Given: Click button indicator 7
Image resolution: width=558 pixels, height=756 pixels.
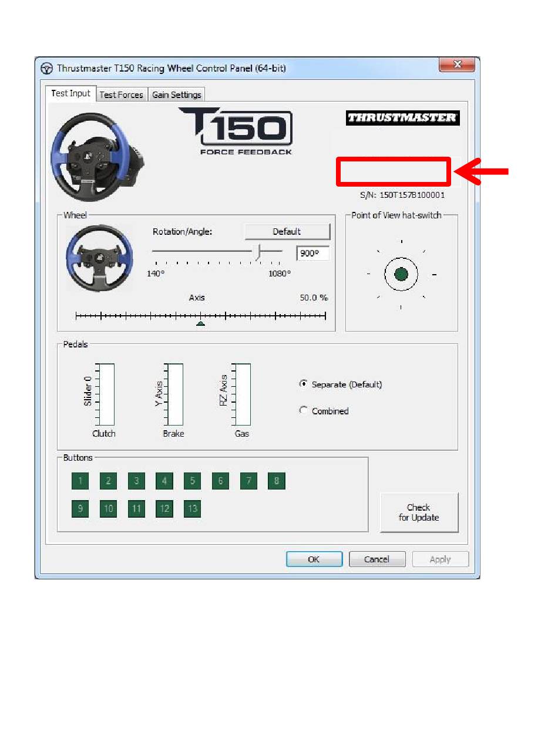Looking at the screenshot, I should (249, 481).
